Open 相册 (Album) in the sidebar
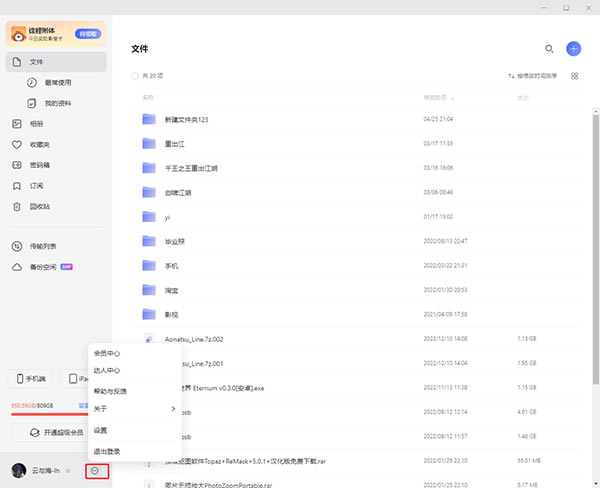The height and width of the screenshot is (488, 600). coord(36,124)
